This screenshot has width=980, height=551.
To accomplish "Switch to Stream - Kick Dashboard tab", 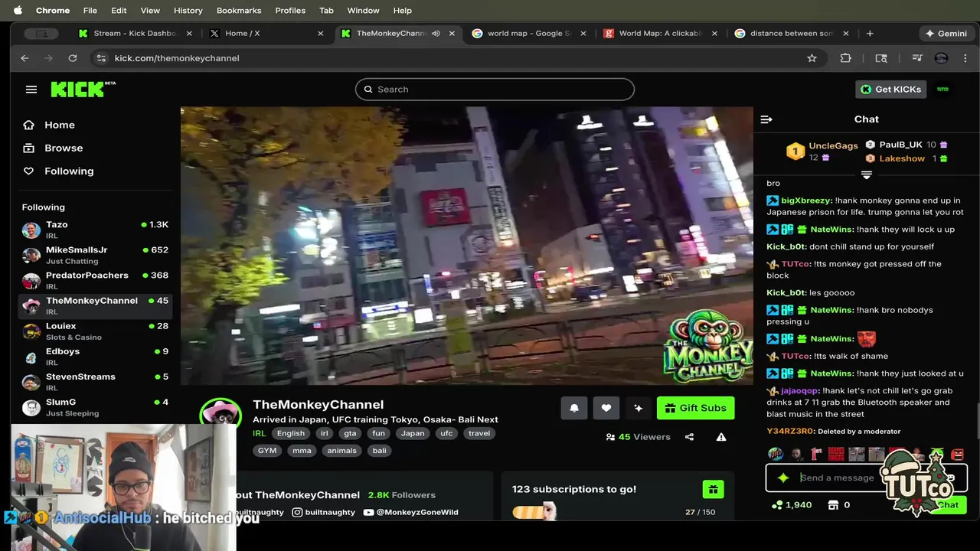I will (135, 34).
